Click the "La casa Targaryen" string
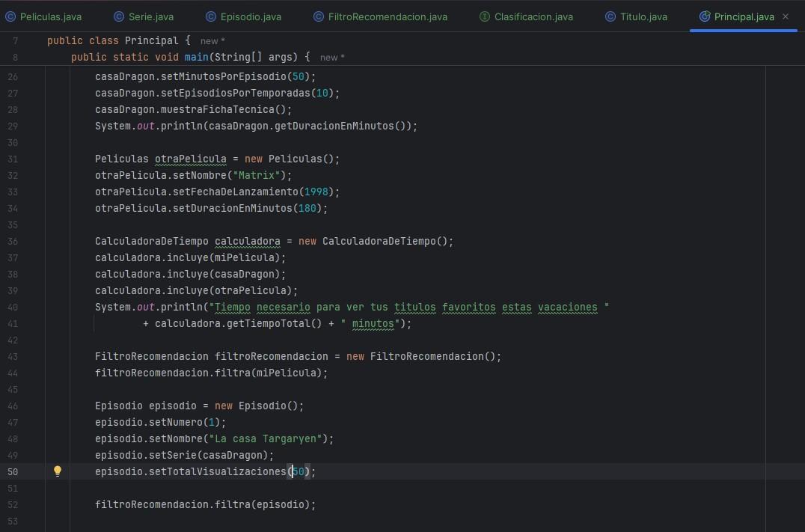The height and width of the screenshot is (532, 805). tap(266, 438)
